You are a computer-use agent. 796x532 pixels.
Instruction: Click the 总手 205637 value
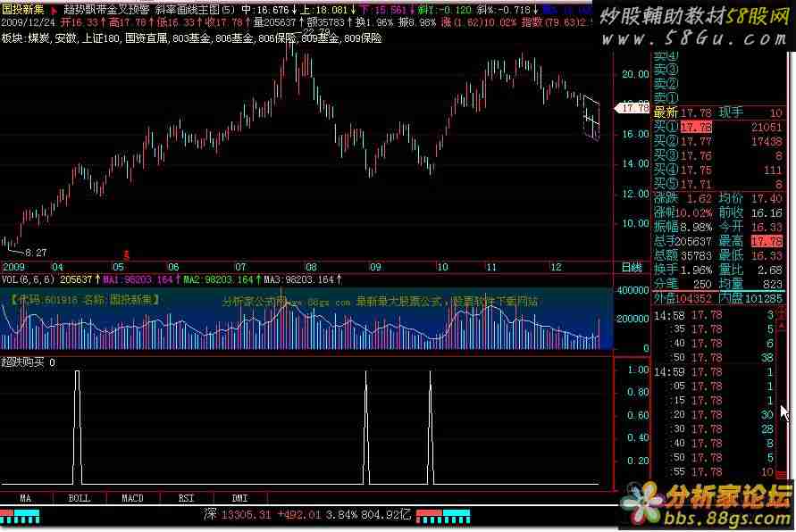[693, 241]
